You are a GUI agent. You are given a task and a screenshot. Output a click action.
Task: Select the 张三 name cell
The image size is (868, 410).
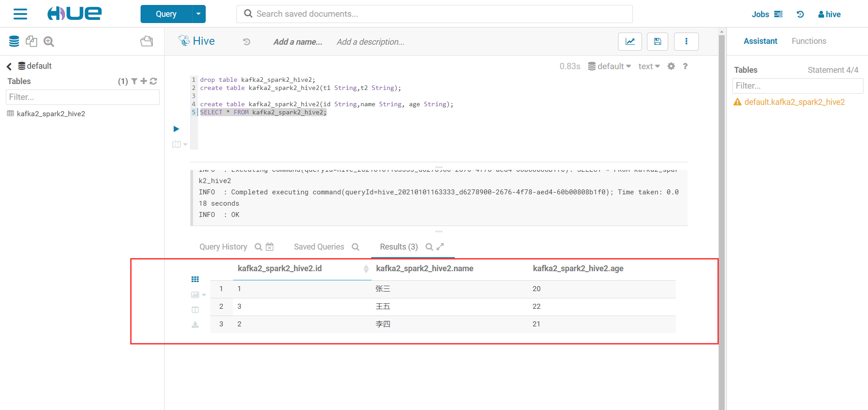pyautogui.click(x=383, y=289)
